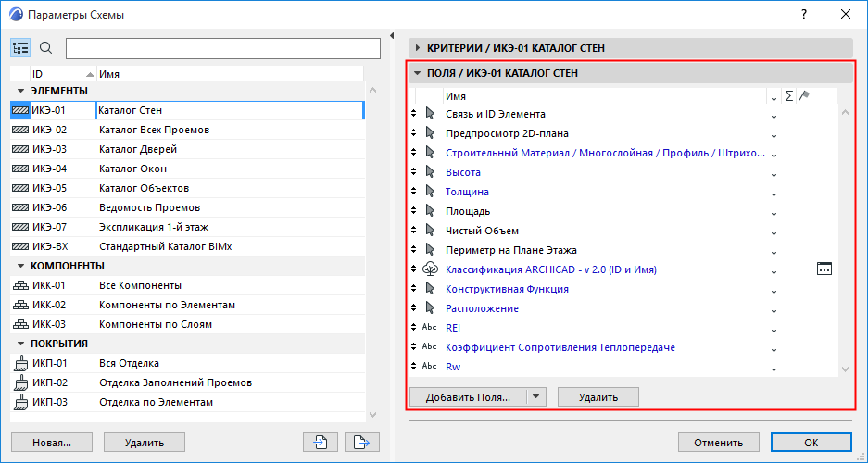Collapse ПОЛЯ / ИКЭ-01 КАТАЛОГ СТЕН panel

tap(418, 73)
